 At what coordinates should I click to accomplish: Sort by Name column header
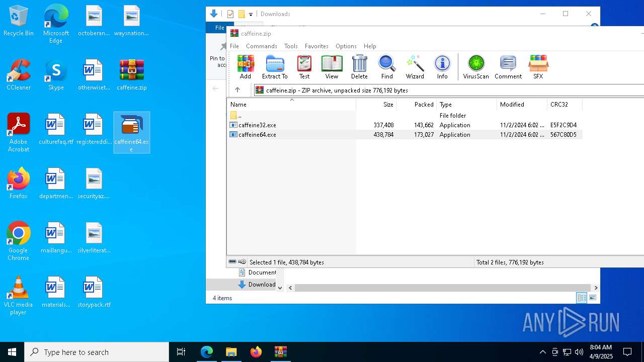point(291,105)
